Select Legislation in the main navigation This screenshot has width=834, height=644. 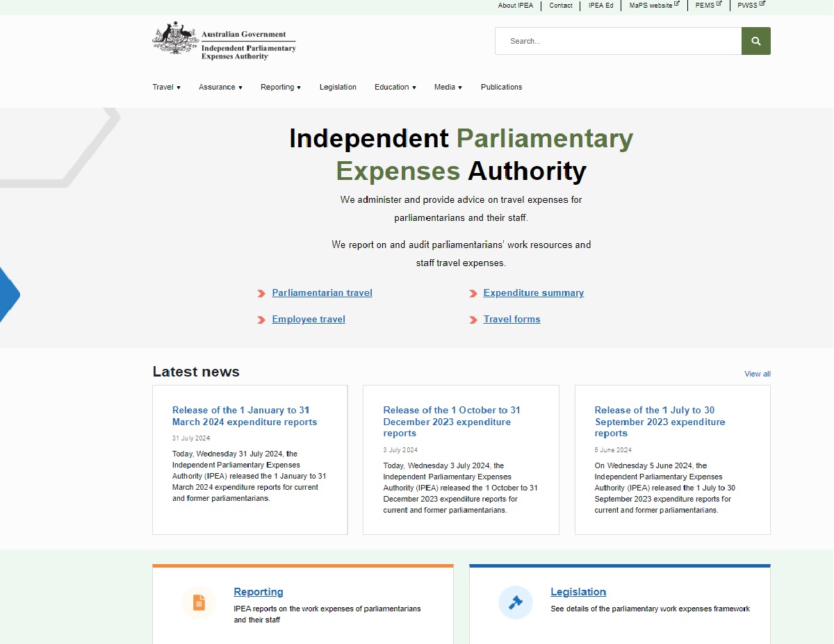click(338, 88)
